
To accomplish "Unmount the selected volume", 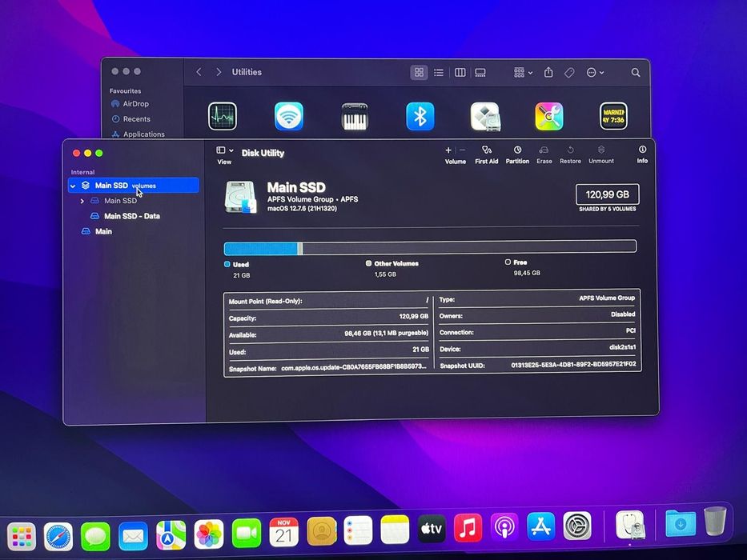I will coord(601,154).
